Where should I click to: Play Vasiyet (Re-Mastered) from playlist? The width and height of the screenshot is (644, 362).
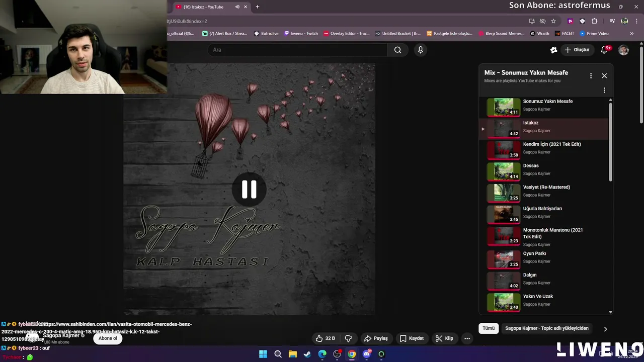[x=544, y=193]
